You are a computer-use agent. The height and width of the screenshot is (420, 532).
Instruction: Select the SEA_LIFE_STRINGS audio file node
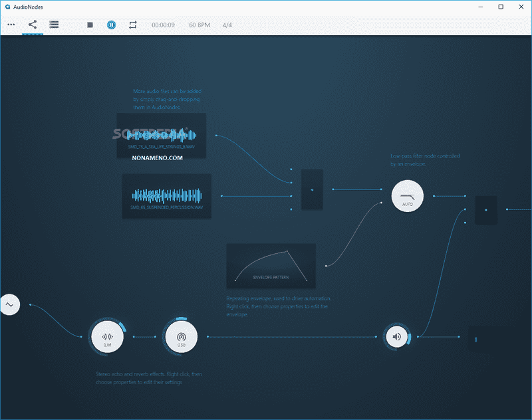pyautogui.click(x=161, y=136)
